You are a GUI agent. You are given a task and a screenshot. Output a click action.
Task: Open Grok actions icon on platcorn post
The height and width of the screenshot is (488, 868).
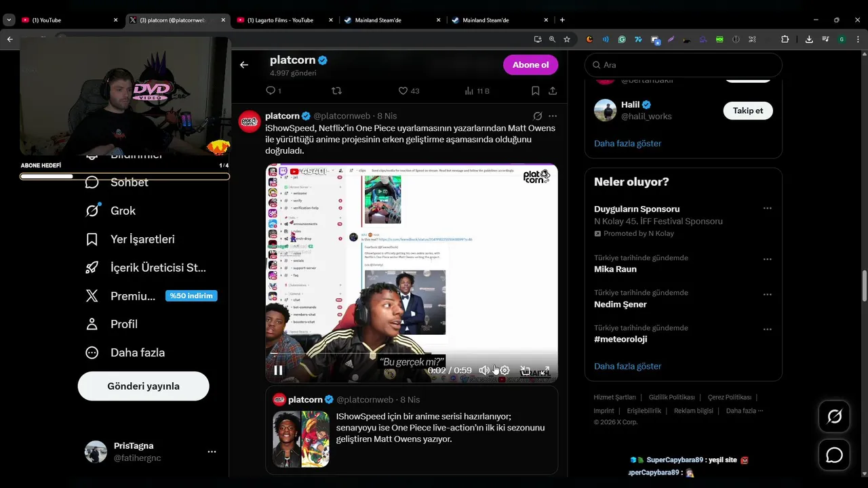(537, 116)
